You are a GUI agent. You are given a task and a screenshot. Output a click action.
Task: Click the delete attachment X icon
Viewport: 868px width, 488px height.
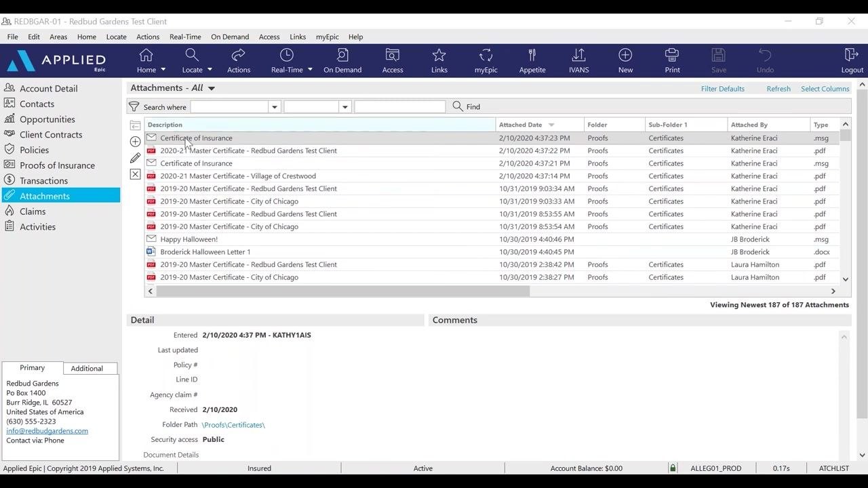135,174
